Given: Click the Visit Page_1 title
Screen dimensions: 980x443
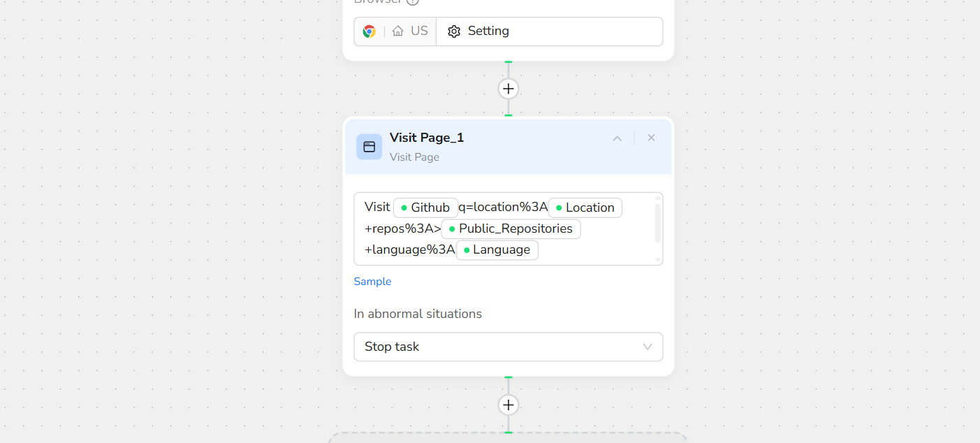Looking at the screenshot, I should tap(427, 138).
